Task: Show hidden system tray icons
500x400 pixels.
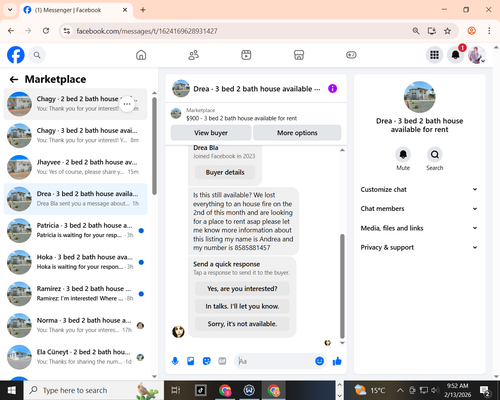Action: click(400, 390)
